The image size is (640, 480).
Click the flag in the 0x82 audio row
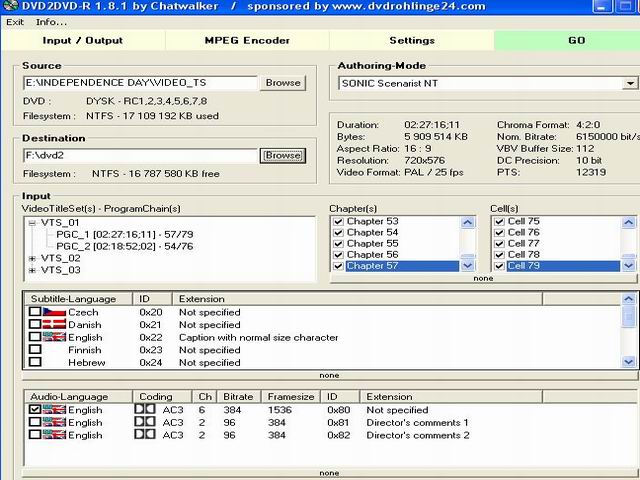tap(54, 435)
